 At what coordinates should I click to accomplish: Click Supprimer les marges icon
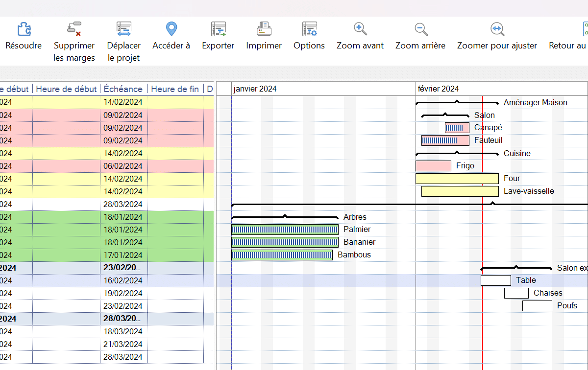click(x=74, y=29)
